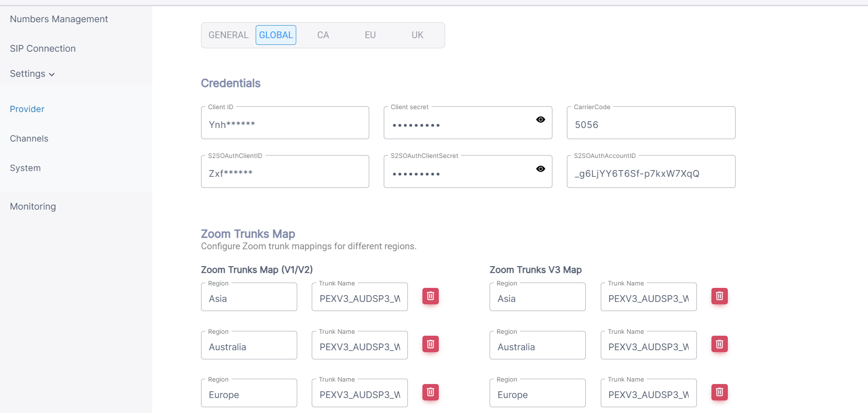Viewport: 868px width, 413px height.
Task: Delete the Europe row in V3 map
Action: pos(719,392)
